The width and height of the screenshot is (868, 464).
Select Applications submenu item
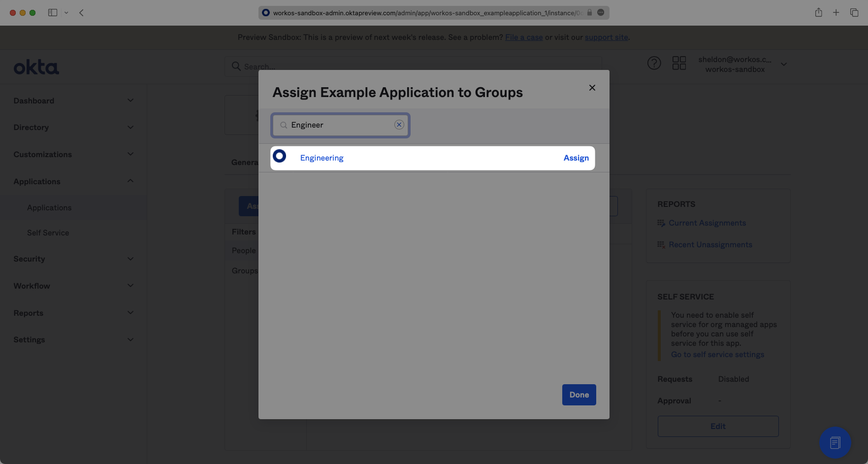tap(49, 208)
